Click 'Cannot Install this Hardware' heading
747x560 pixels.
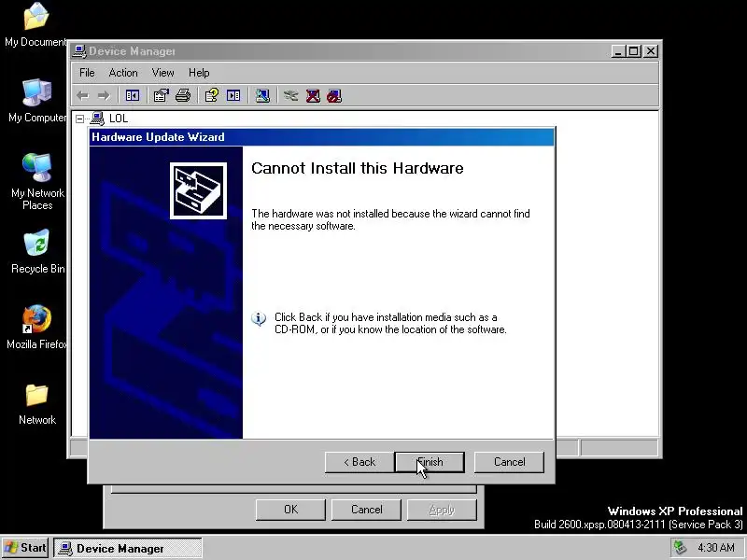coord(358,168)
